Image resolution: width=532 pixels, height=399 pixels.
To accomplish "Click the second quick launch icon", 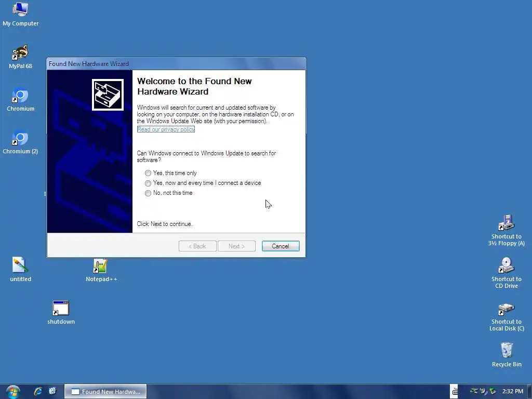I will [x=52, y=391].
